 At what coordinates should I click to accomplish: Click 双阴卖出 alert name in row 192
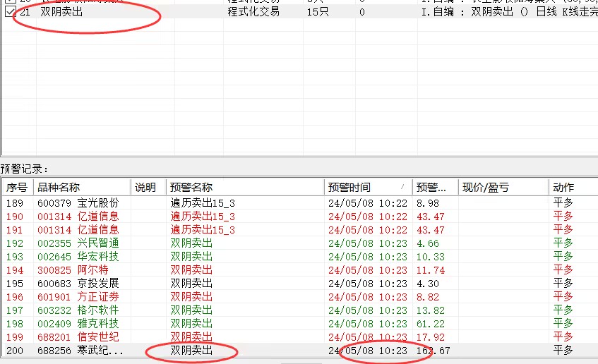coord(191,243)
